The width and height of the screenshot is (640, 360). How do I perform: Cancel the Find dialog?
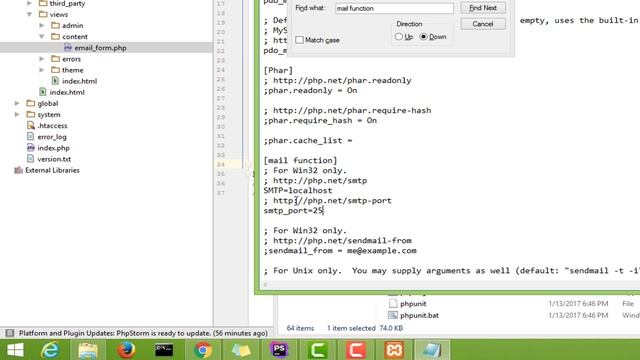(x=483, y=24)
